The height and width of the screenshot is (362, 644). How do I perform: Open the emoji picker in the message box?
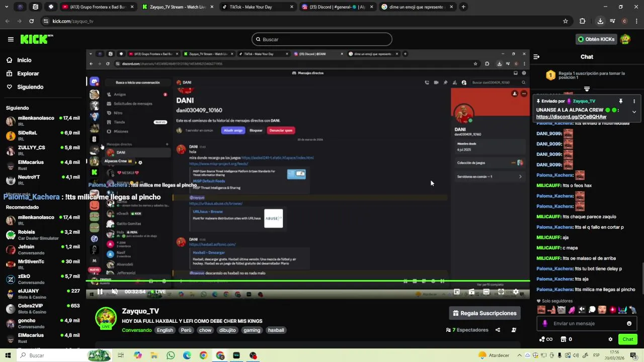tap(629, 323)
